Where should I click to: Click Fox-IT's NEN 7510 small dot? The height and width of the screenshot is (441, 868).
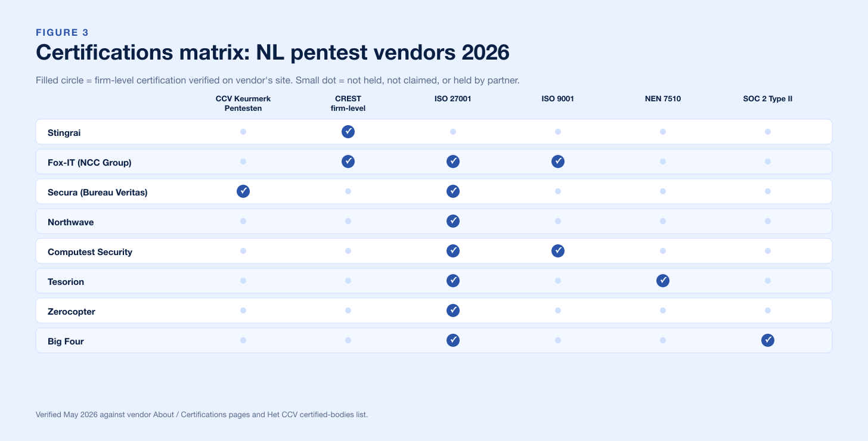tap(663, 162)
